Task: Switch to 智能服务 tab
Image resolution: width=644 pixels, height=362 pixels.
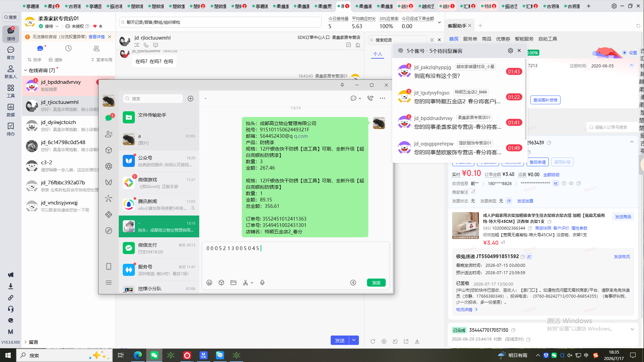Action: pos(524,39)
